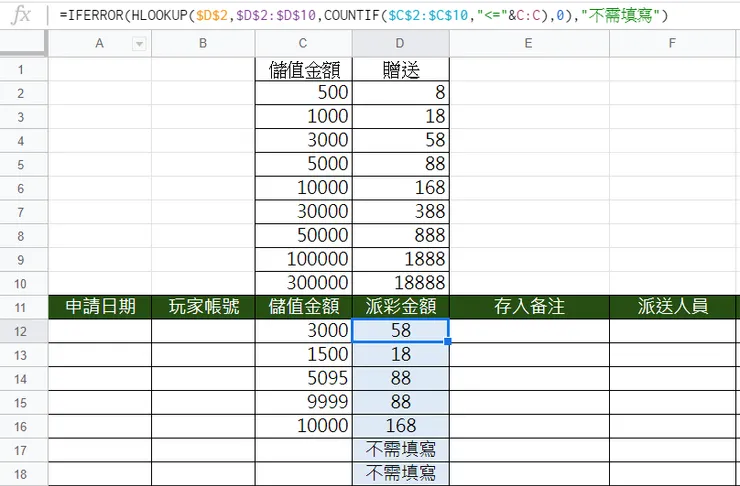Select cell with value 500
This screenshot has height=486, width=740.
[x=303, y=93]
